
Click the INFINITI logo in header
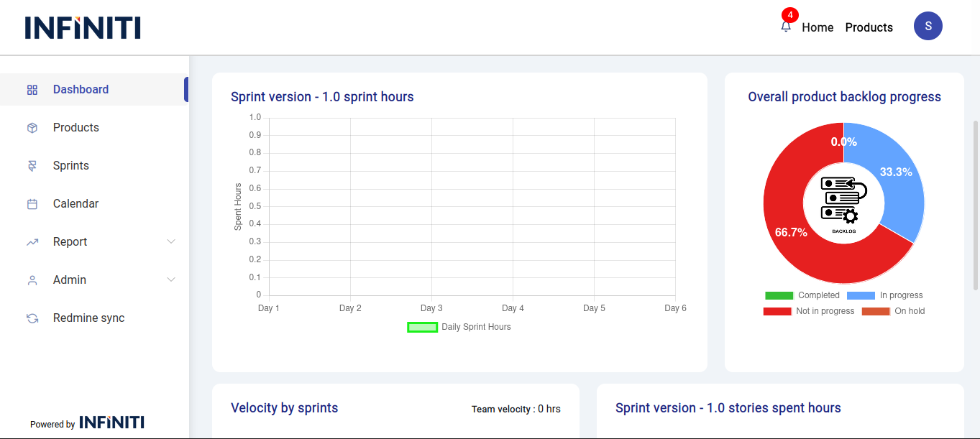point(83,27)
